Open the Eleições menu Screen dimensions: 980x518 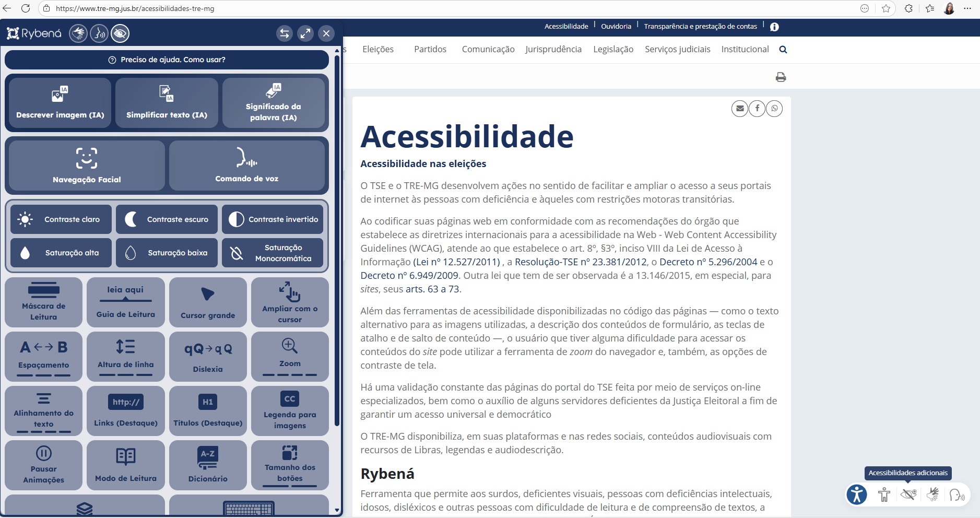(x=378, y=50)
